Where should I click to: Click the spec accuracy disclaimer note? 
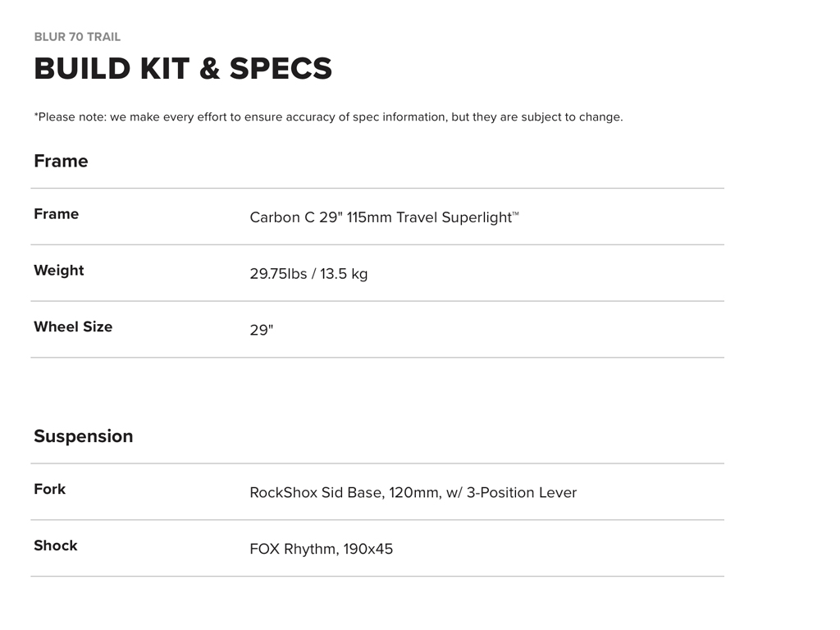tap(328, 117)
